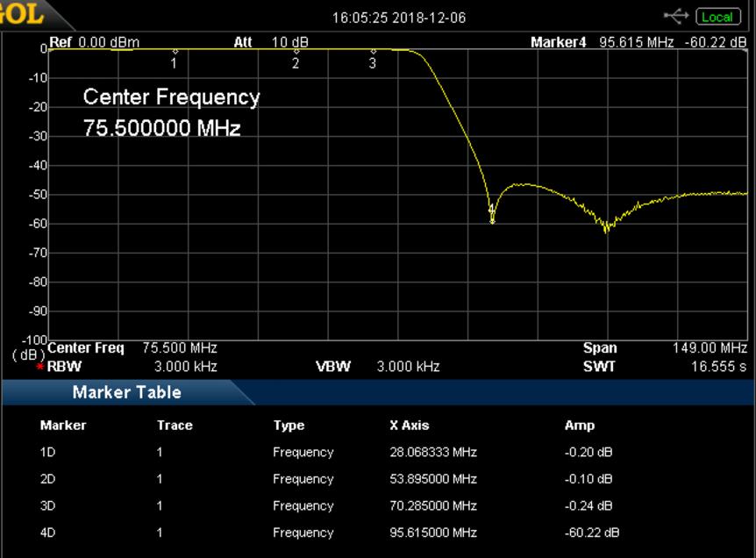Viewport: 756px width, 558px height.
Task: Select marker 3 diamond on the trace
Action: (x=373, y=52)
